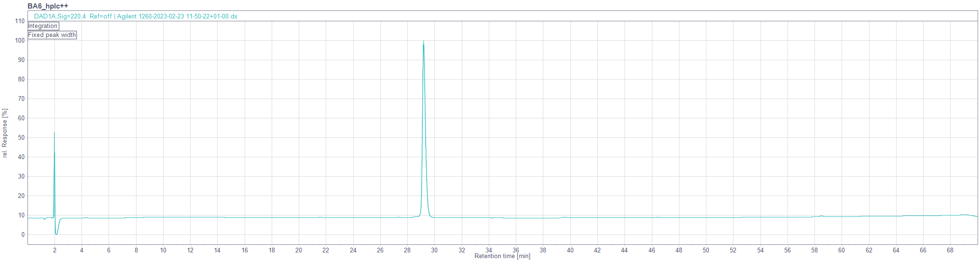Viewport: 980px width, 260px height.
Task: Click the 28 tick on the retention time axis
Action: point(407,250)
